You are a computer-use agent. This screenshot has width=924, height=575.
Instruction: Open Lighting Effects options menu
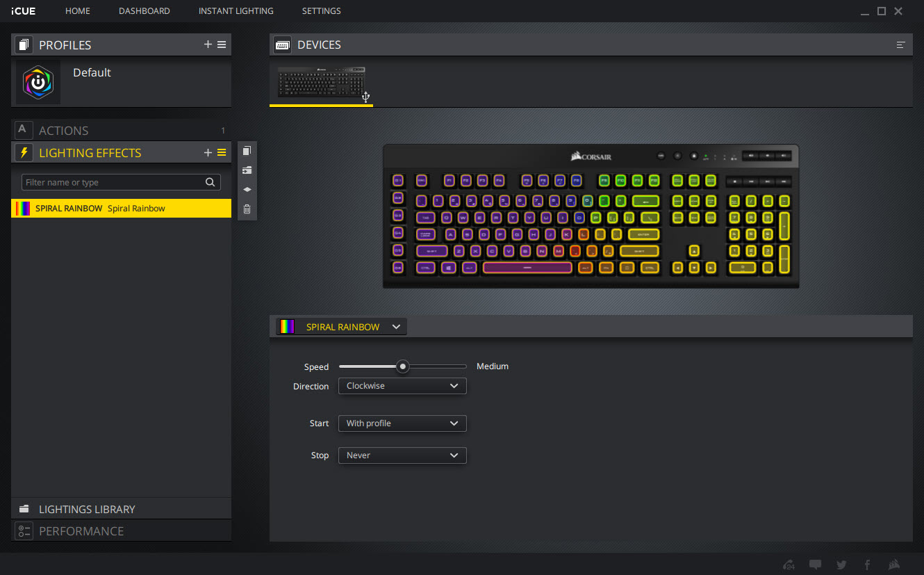coord(222,152)
